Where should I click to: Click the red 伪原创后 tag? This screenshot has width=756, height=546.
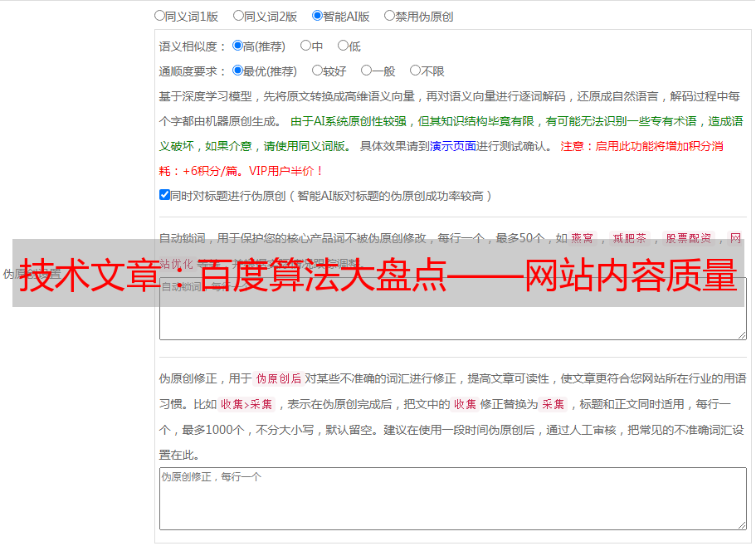click(279, 378)
